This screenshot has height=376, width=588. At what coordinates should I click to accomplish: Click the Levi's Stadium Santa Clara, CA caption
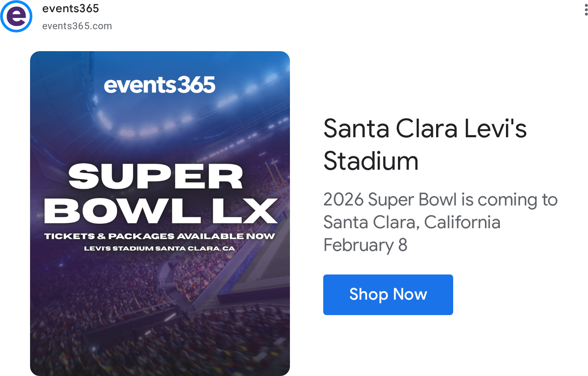pyautogui.click(x=160, y=248)
